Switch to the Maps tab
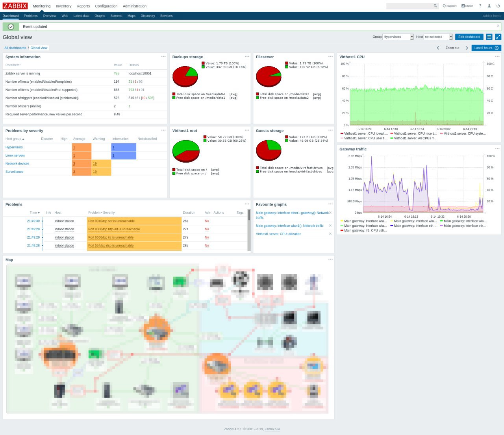 [x=132, y=16]
